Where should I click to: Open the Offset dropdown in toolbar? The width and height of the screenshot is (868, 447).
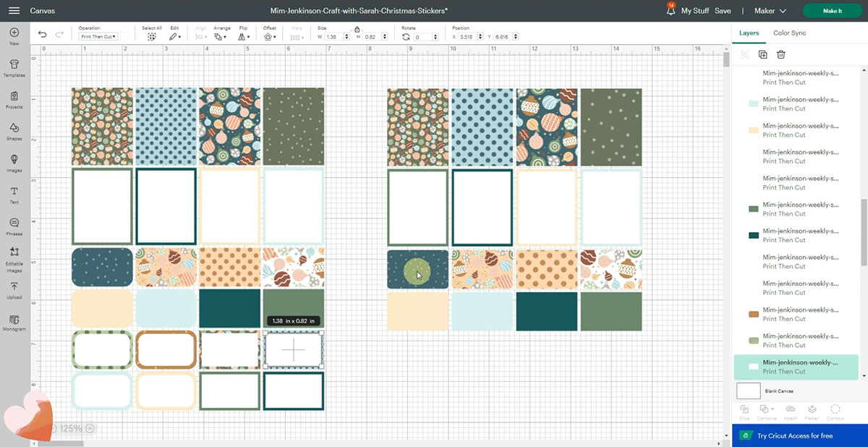(269, 36)
